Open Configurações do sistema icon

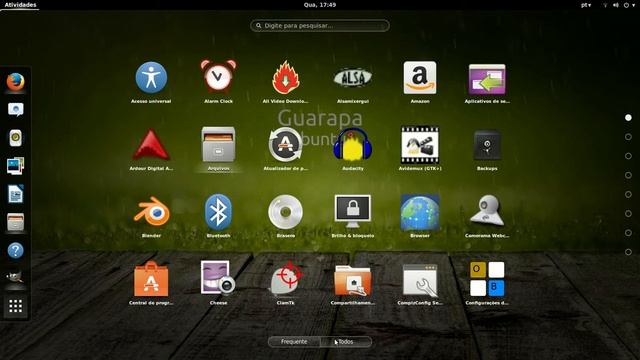pos(487,279)
